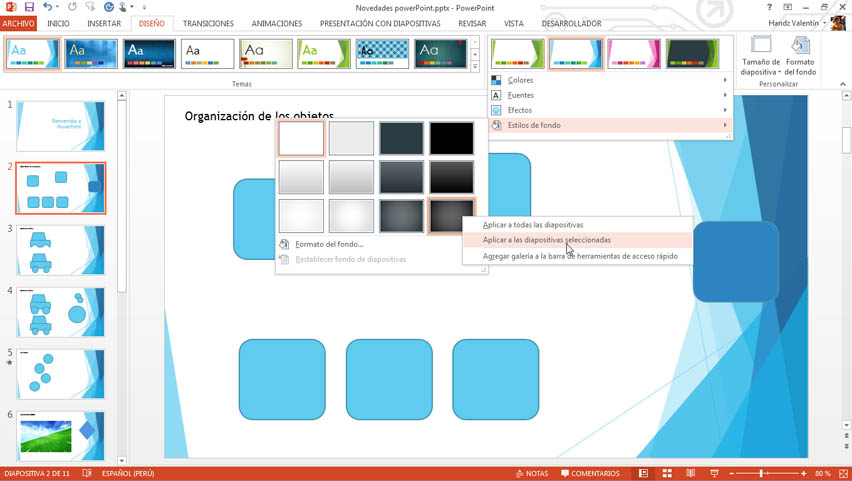Click the Undo arrow icon

(x=47, y=7)
